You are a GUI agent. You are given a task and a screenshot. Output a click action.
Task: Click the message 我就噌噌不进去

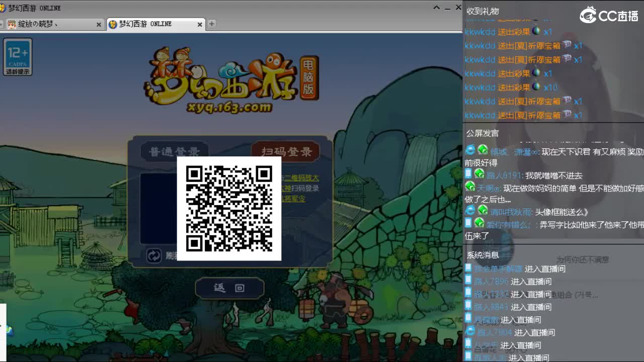coord(554,175)
